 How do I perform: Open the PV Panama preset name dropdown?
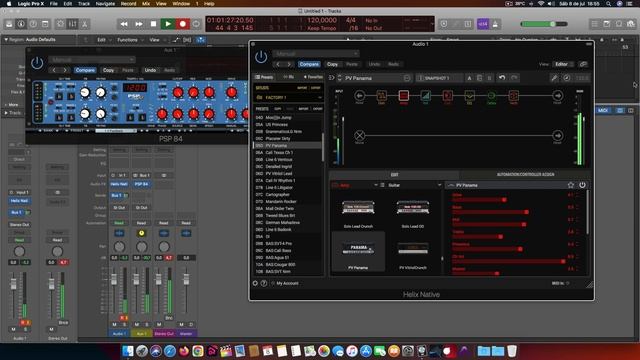click(x=378, y=78)
